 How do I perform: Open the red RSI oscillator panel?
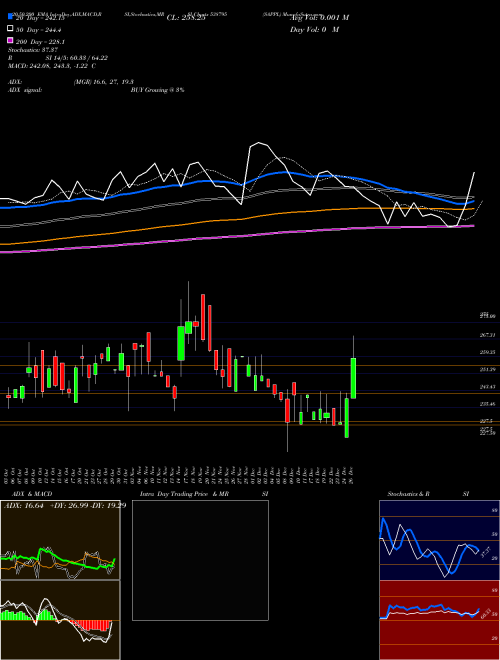(x=439, y=620)
